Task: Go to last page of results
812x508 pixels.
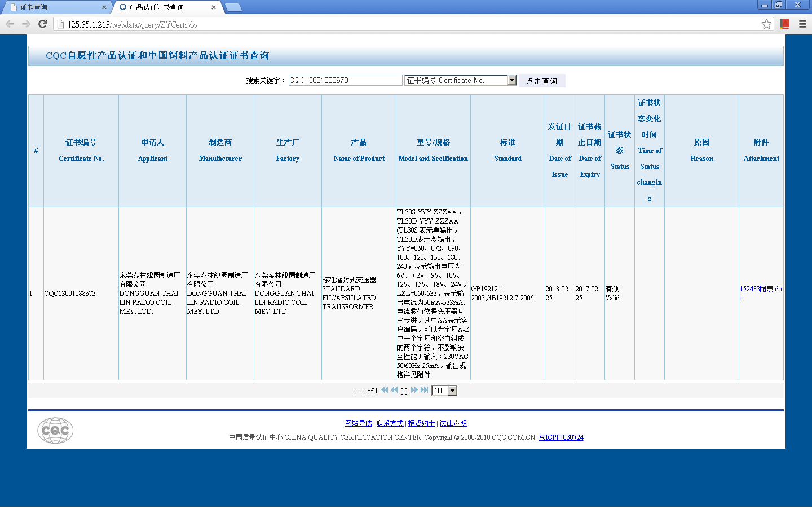Action: coord(424,390)
